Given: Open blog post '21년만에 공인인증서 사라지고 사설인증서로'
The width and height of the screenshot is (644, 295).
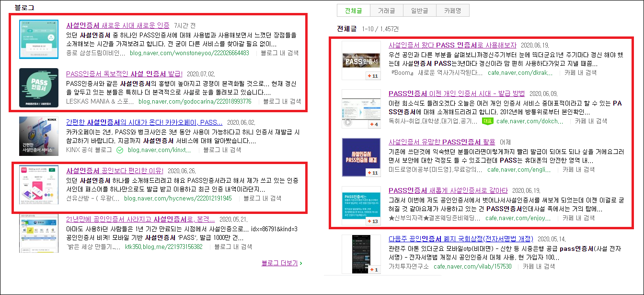Looking at the screenshot, I should (x=140, y=220).
